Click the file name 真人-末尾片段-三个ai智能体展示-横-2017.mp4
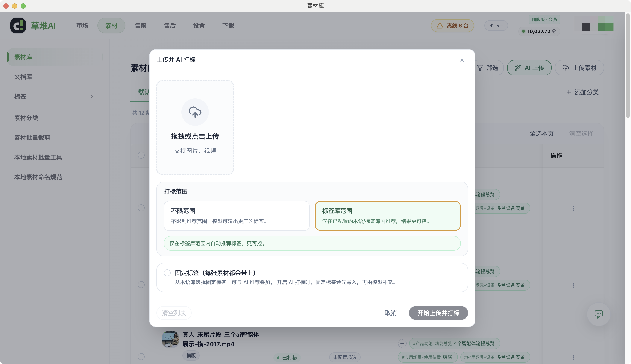This screenshot has height=364, width=631. (220, 339)
